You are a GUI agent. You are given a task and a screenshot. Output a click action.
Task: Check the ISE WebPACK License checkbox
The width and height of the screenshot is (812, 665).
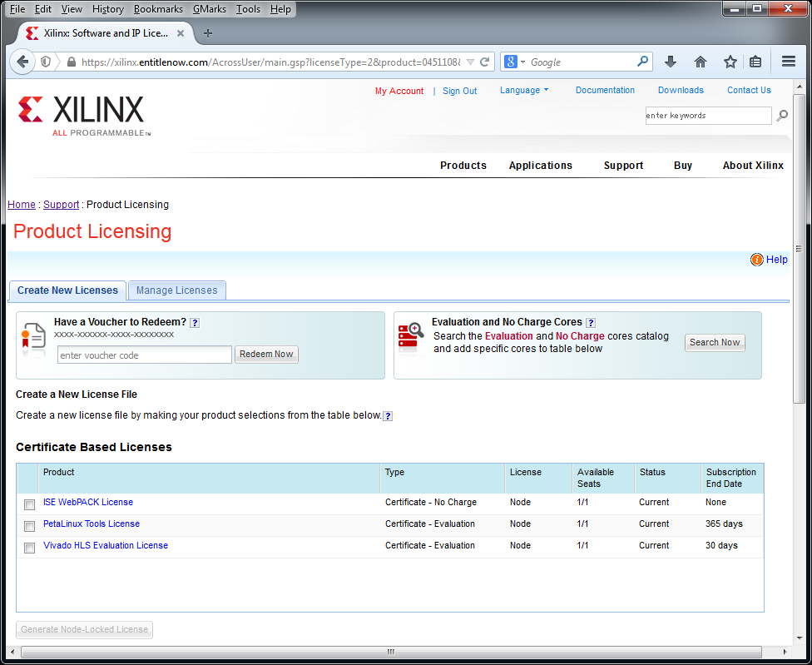coord(29,504)
